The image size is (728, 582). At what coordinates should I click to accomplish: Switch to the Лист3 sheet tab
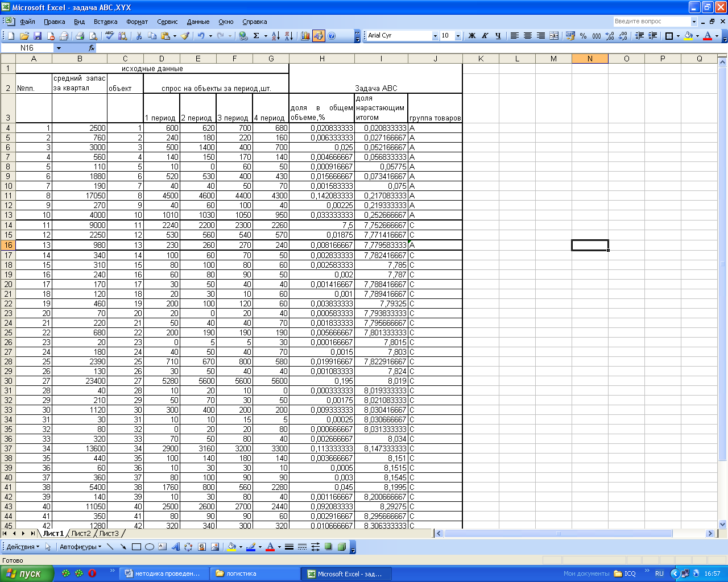coord(109,534)
